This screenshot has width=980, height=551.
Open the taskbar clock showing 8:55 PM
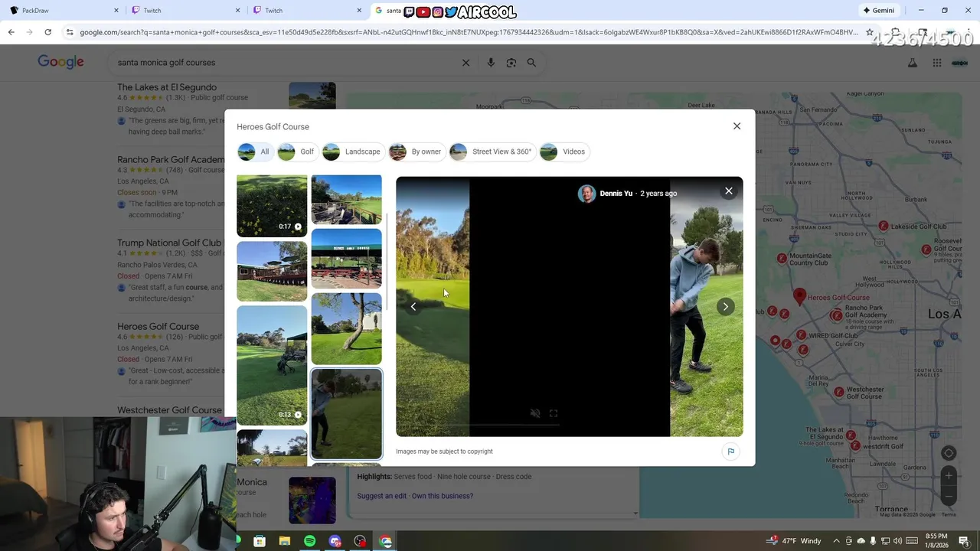(936, 541)
